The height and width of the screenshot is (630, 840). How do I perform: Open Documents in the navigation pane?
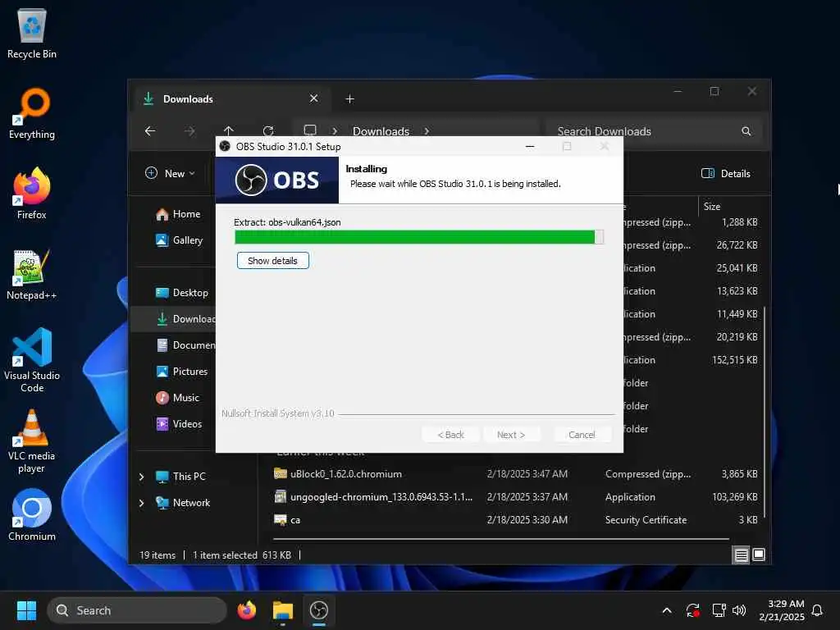pos(185,345)
